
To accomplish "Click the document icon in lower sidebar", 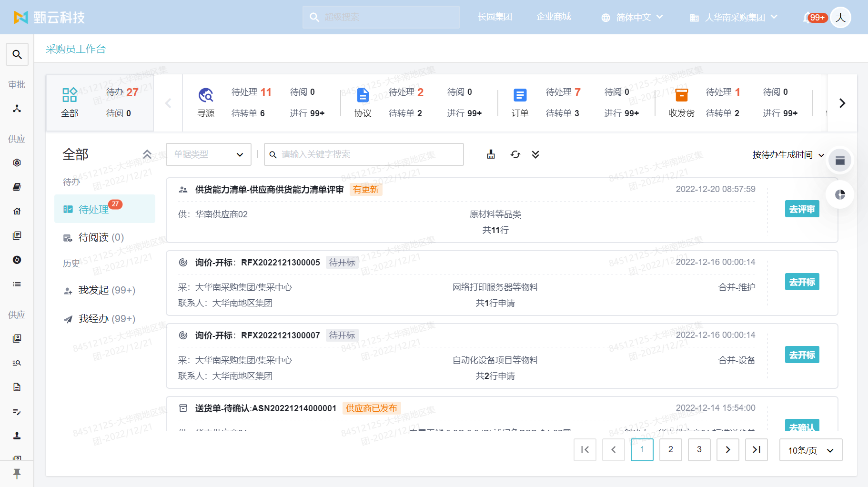I will coord(17,387).
